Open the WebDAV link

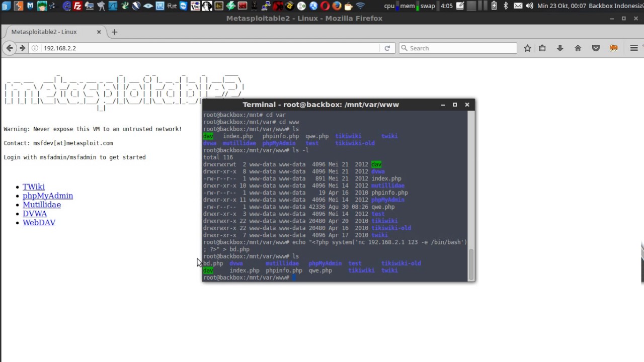[x=39, y=223]
